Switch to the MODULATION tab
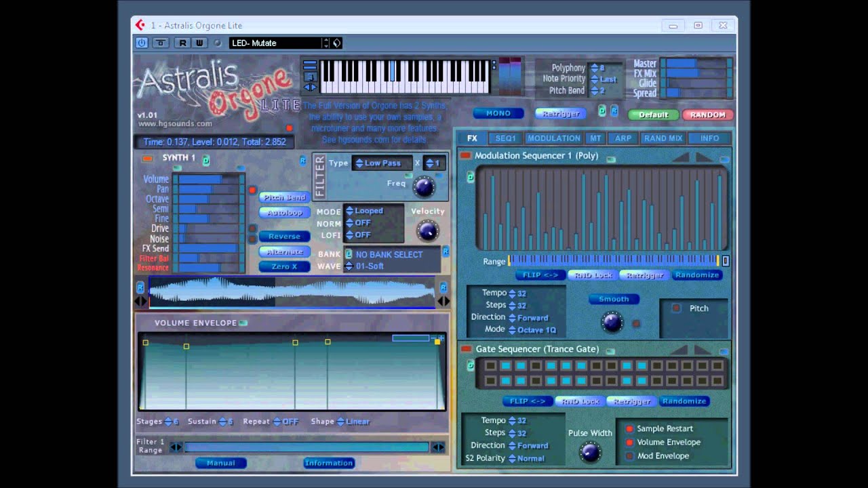 554,138
